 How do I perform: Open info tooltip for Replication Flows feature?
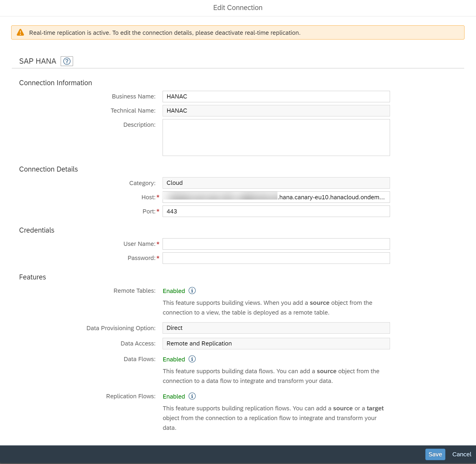pos(192,396)
